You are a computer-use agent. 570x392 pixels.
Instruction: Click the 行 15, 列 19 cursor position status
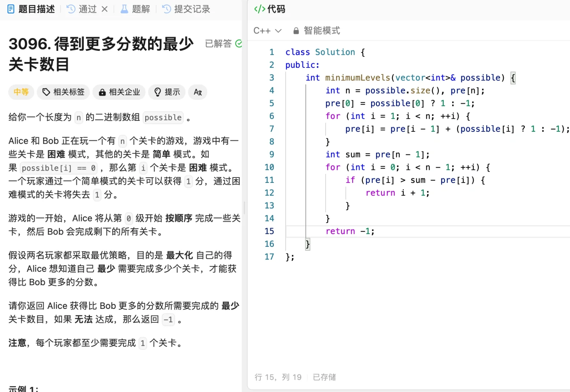[x=278, y=377]
